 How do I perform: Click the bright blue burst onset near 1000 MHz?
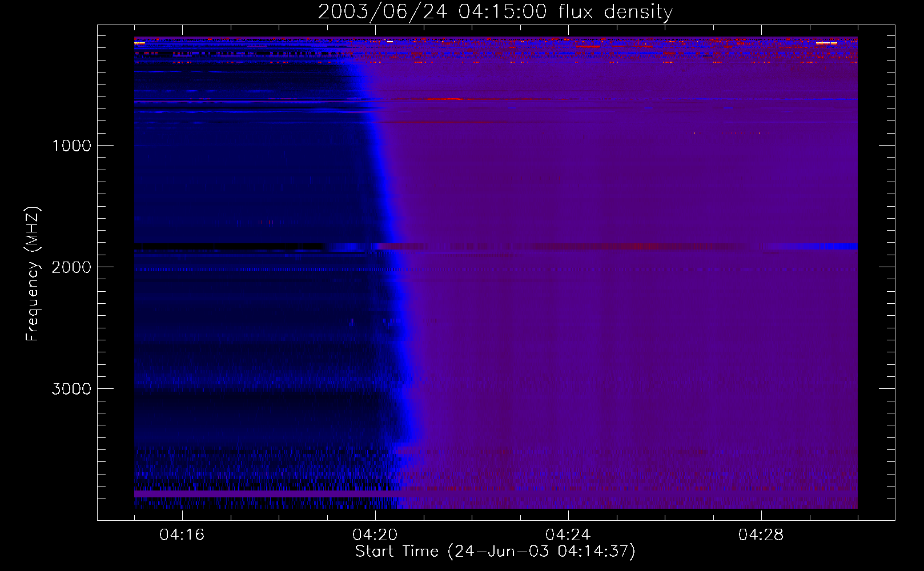coord(376,146)
